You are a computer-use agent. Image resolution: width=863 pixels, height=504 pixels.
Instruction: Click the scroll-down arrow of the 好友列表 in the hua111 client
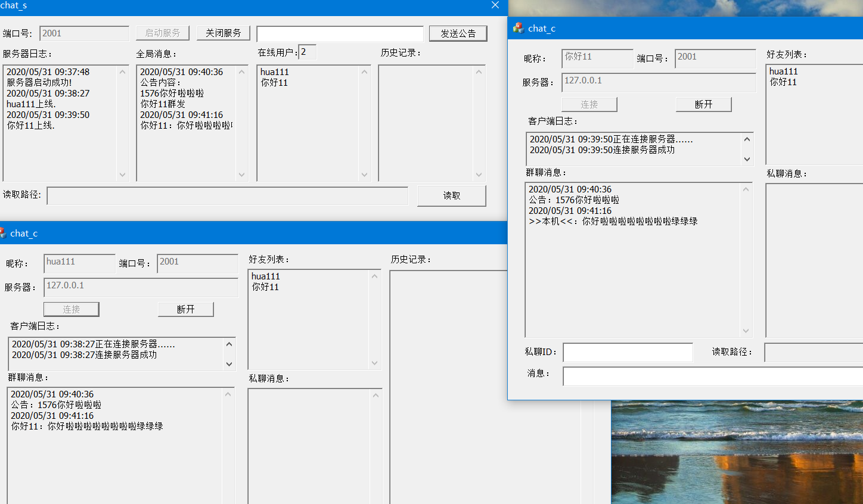pyautogui.click(x=374, y=362)
